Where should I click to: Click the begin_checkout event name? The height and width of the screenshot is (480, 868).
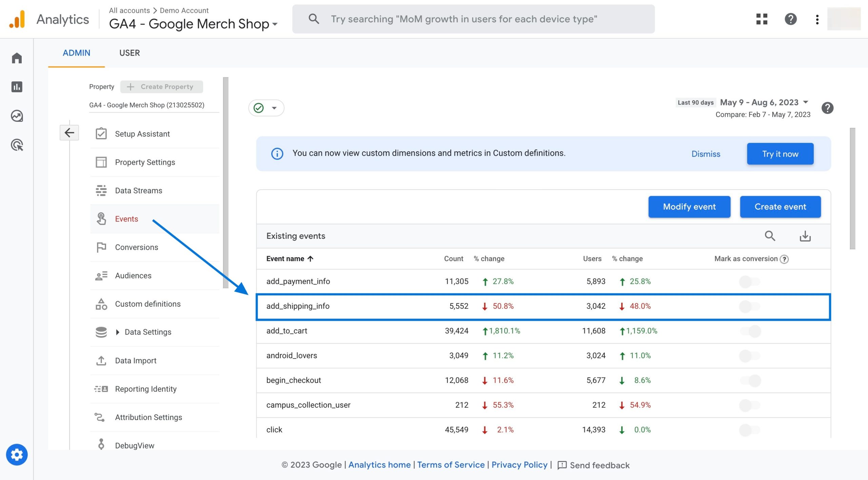[x=294, y=380]
